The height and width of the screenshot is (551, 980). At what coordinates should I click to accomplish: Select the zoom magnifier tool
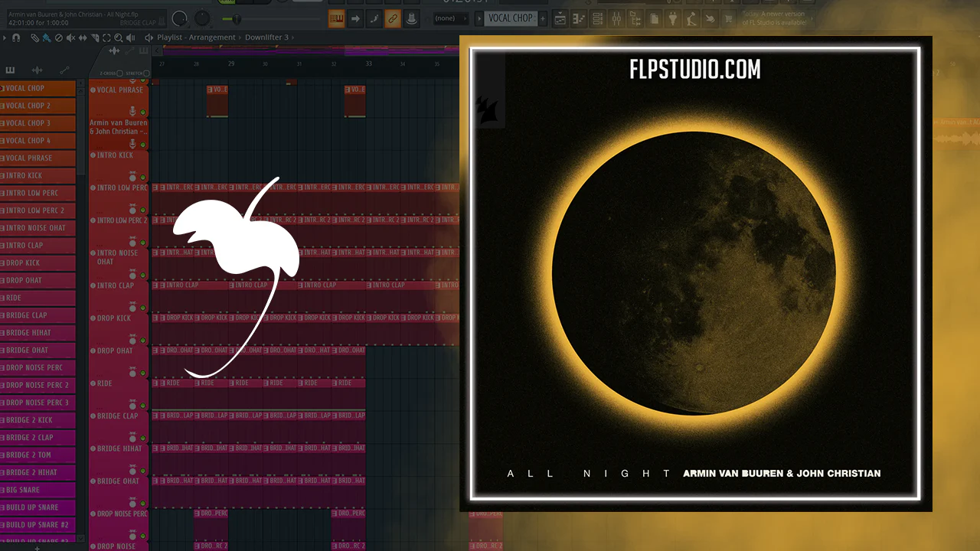[x=118, y=37]
